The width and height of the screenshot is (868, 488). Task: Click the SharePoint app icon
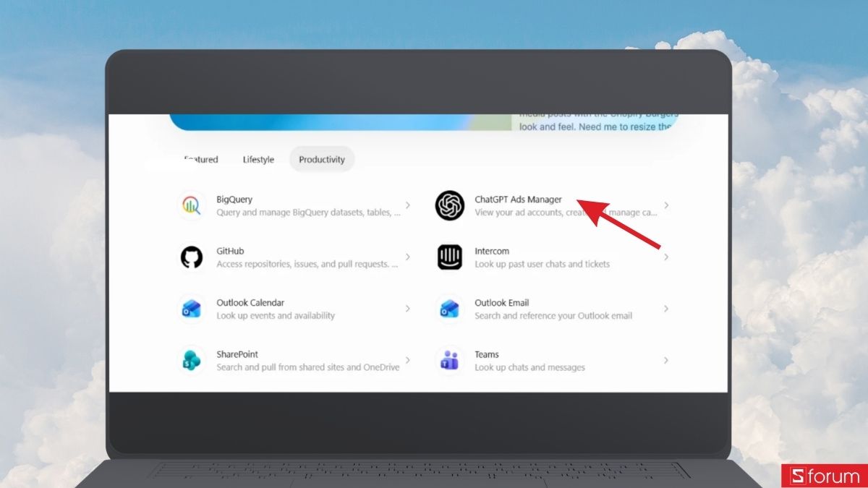pos(192,360)
